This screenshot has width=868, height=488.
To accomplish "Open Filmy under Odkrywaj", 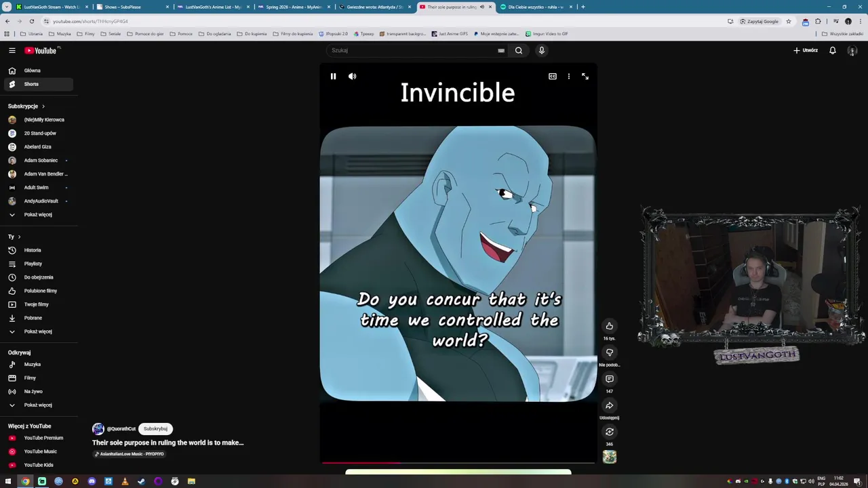I will 39,378.
